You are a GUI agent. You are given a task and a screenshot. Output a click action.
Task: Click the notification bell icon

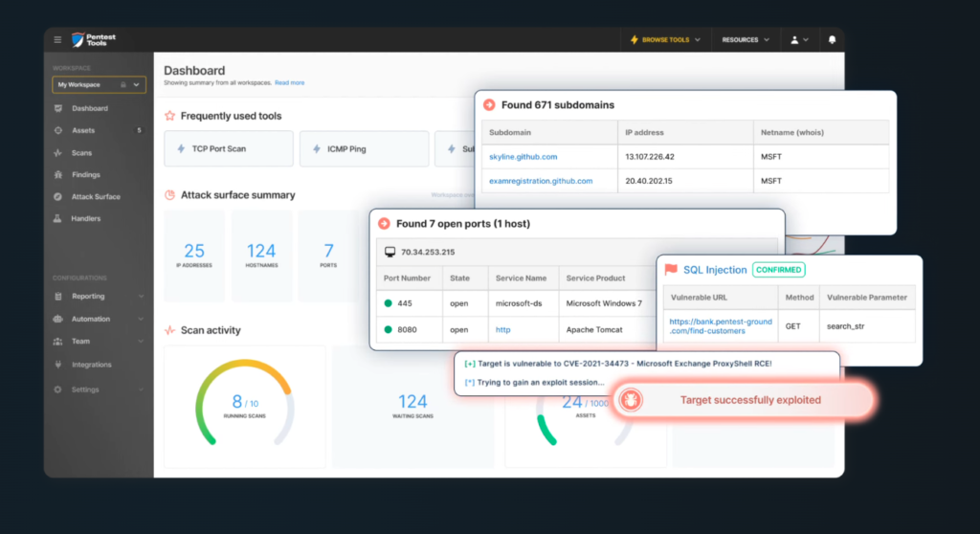coord(832,39)
